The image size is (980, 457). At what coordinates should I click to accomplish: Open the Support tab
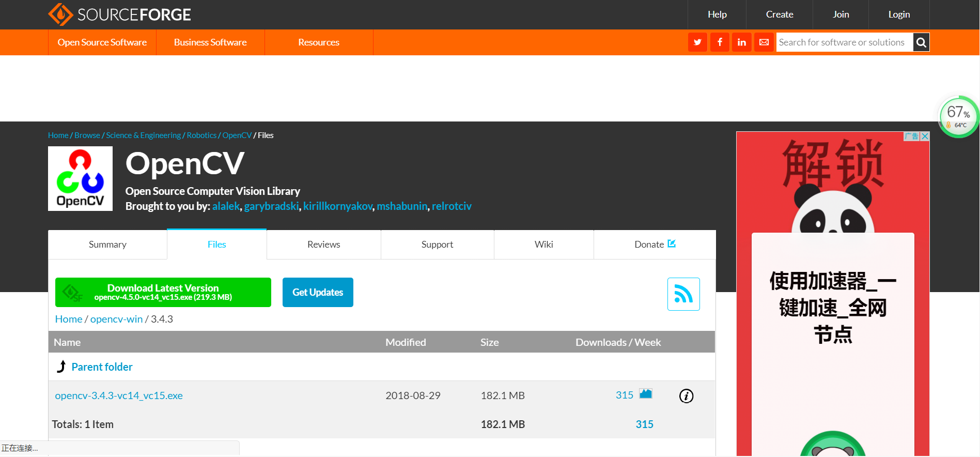437,245
